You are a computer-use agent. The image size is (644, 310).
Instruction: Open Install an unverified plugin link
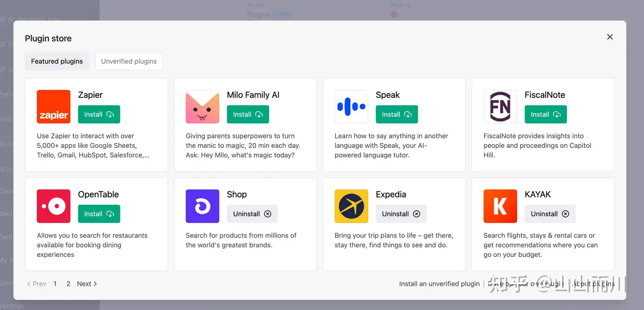pyautogui.click(x=439, y=284)
